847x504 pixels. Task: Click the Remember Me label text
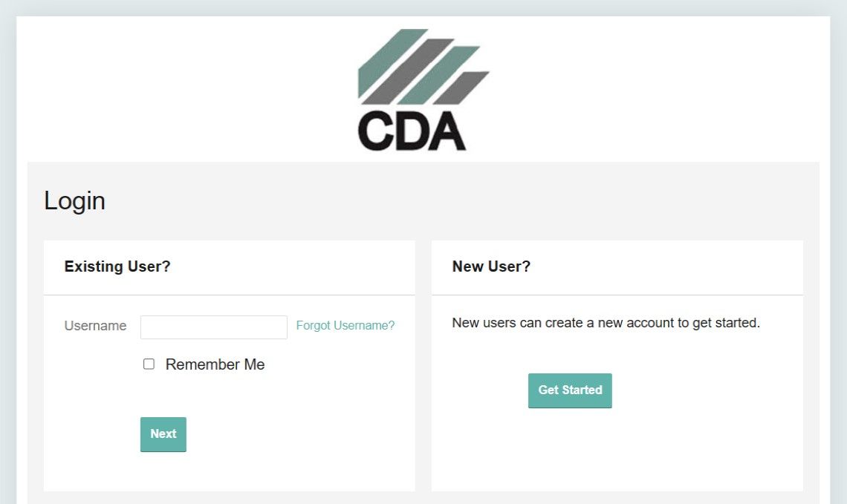tap(215, 364)
